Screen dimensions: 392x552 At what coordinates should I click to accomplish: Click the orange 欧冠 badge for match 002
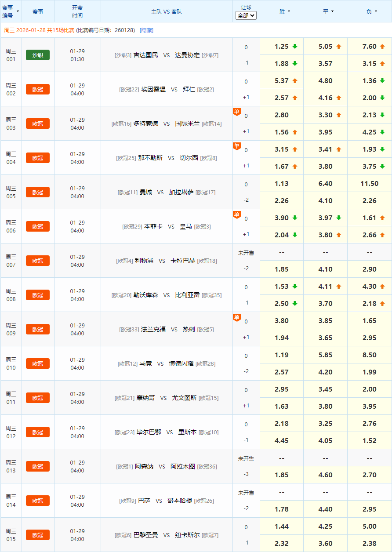(x=38, y=89)
